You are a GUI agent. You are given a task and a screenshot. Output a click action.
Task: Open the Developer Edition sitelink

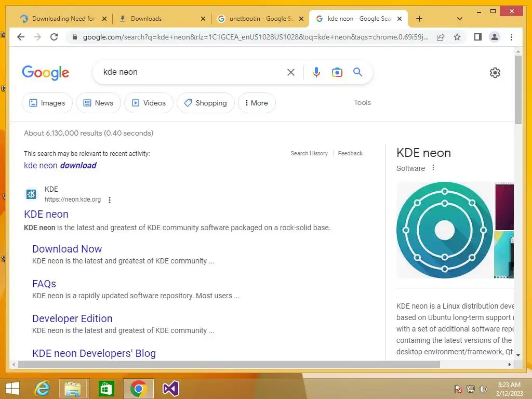pyautogui.click(x=72, y=318)
